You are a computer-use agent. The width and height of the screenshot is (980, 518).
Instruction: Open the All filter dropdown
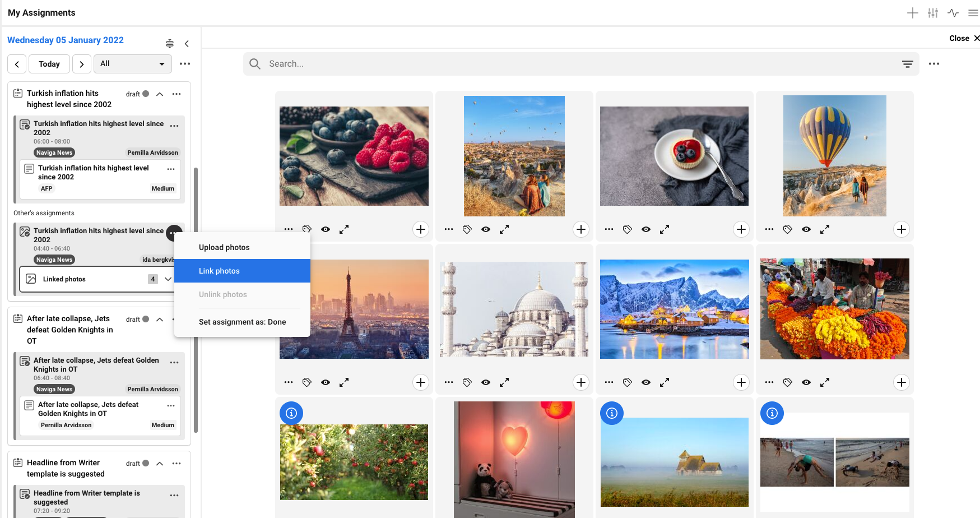click(132, 64)
